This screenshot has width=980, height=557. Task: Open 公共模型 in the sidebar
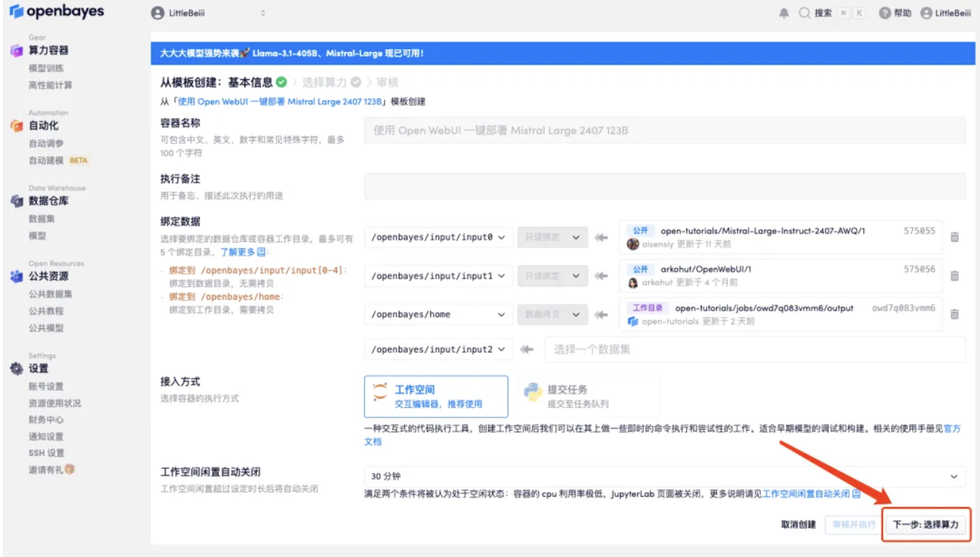pyautogui.click(x=46, y=328)
